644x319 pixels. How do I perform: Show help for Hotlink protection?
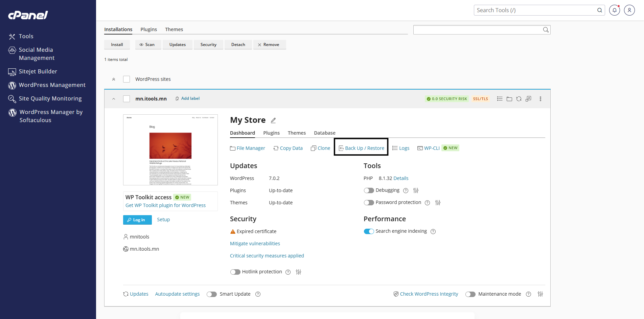(288, 272)
